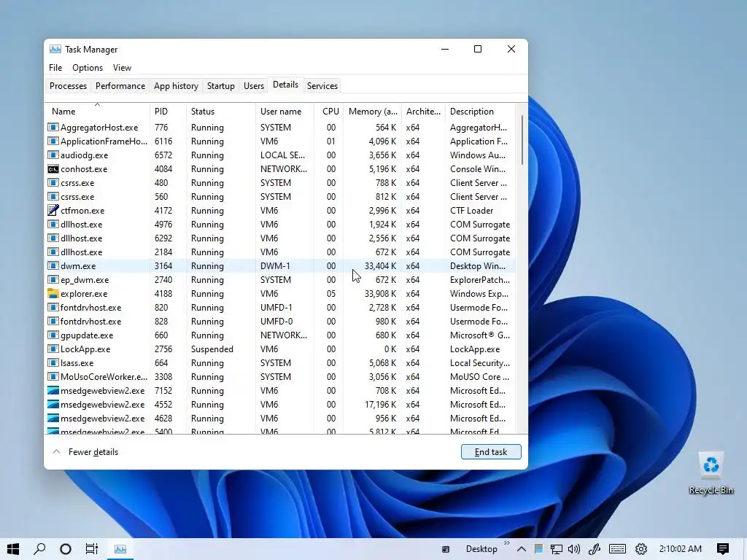The image size is (747, 560).
Task: Click the msedgewebview2.exe icon with PID 4552
Action: pos(53,404)
